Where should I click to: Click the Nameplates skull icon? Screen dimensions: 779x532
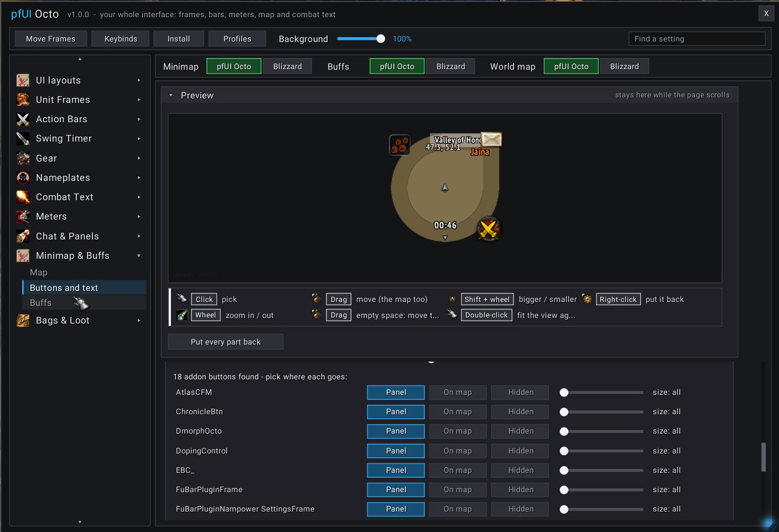click(23, 178)
